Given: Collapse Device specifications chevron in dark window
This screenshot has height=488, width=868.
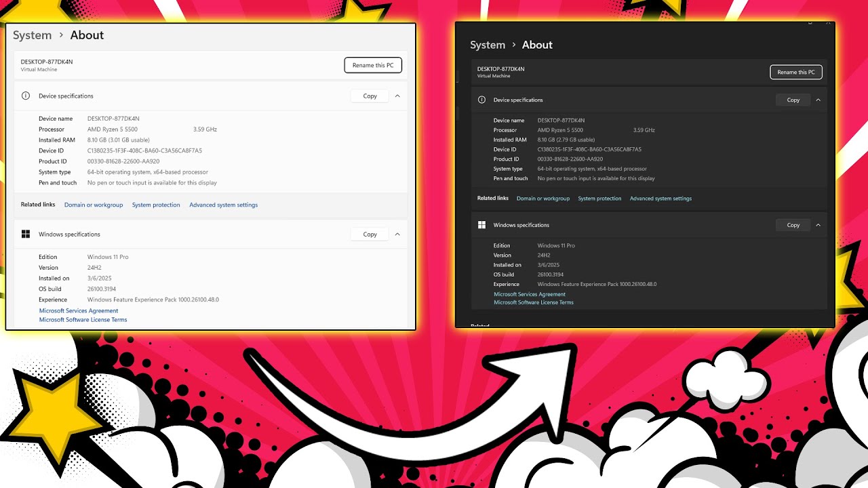Looking at the screenshot, I should [x=818, y=100].
